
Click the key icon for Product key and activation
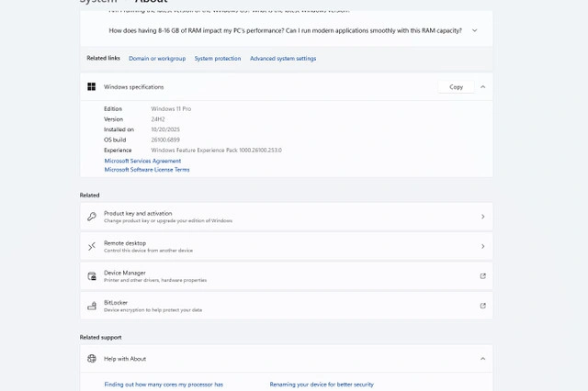(x=92, y=217)
